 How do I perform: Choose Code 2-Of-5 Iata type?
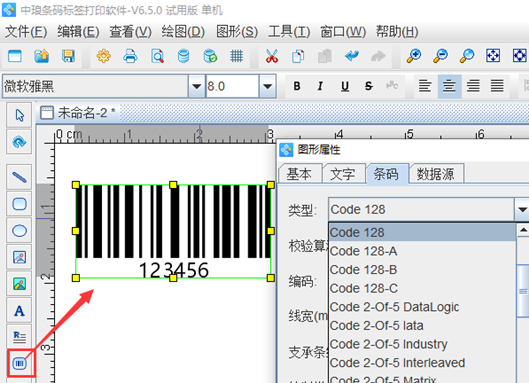[x=422, y=326]
